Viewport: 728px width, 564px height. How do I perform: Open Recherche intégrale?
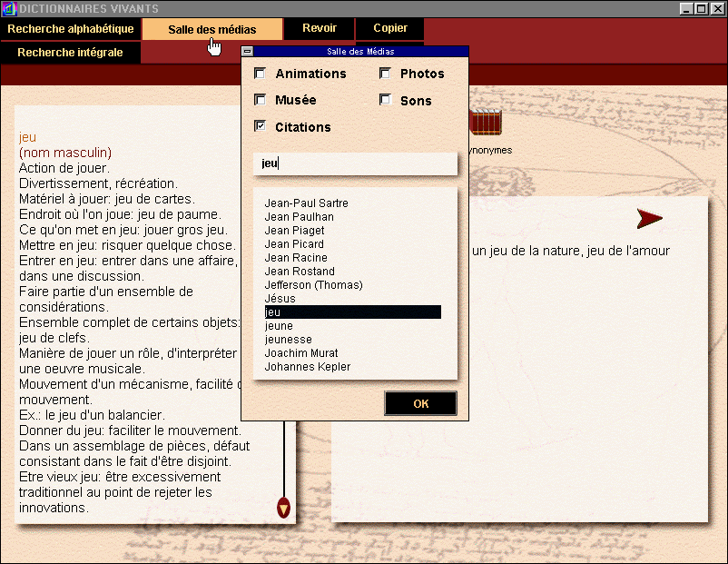[x=71, y=53]
